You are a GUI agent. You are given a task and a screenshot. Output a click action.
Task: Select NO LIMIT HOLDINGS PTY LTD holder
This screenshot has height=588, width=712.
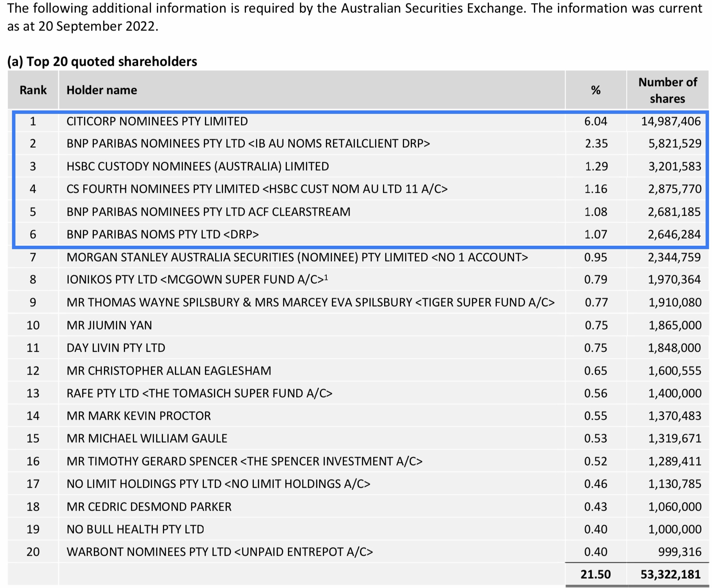coord(219,484)
